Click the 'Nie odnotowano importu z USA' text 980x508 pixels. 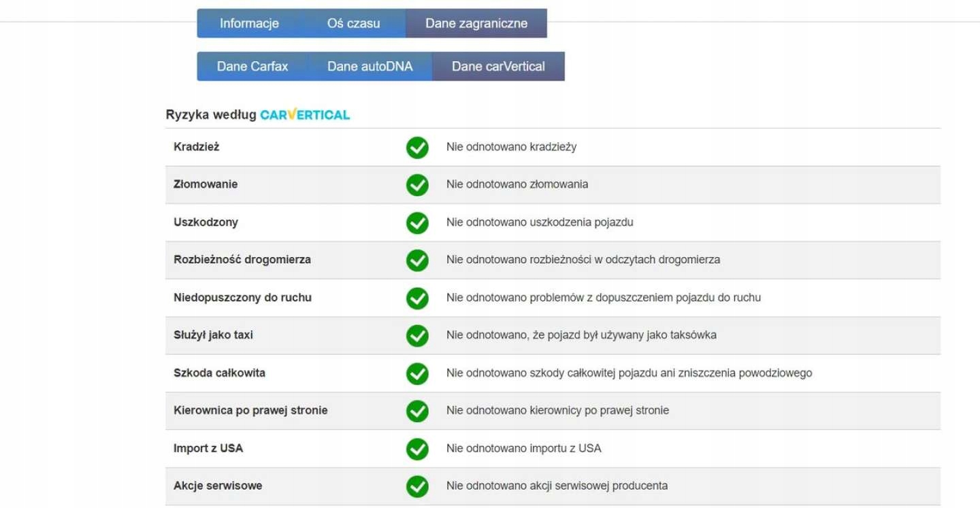click(x=523, y=449)
